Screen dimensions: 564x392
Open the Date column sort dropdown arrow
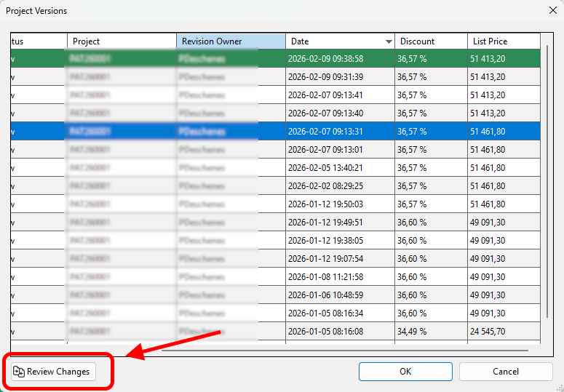coord(389,42)
